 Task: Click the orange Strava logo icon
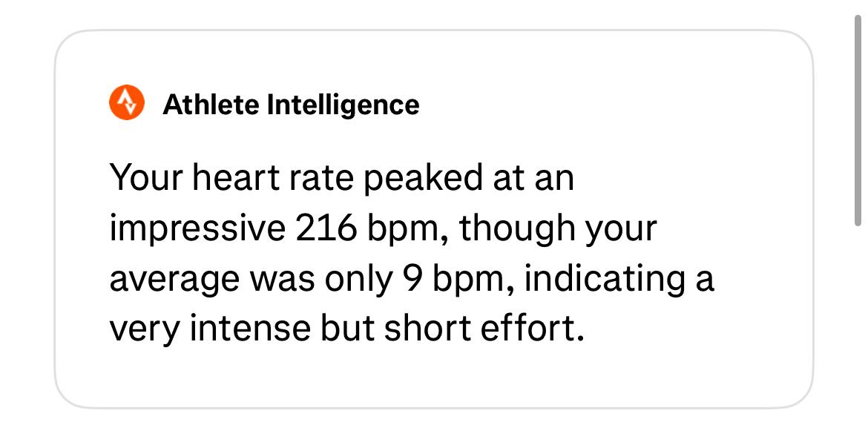coord(127,102)
